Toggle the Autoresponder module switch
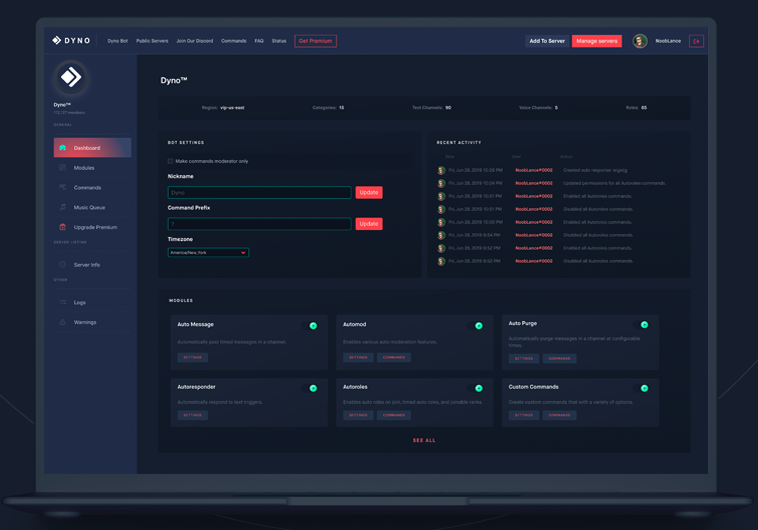This screenshot has height=530, width=758. coord(310,388)
